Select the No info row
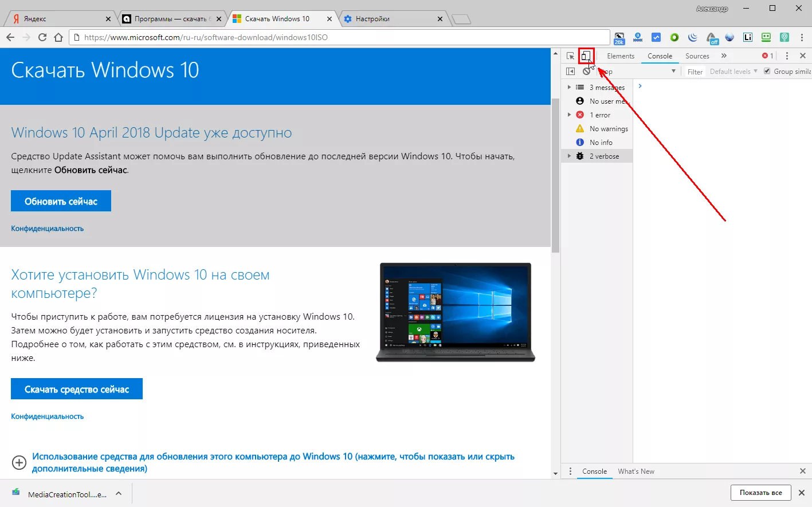 pyautogui.click(x=597, y=142)
